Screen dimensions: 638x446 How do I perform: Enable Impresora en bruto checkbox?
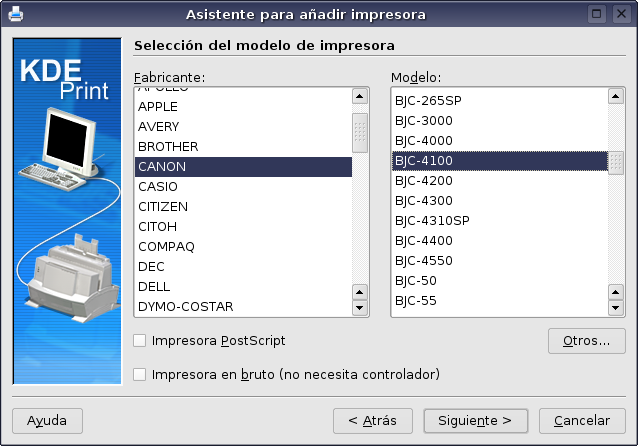140,374
